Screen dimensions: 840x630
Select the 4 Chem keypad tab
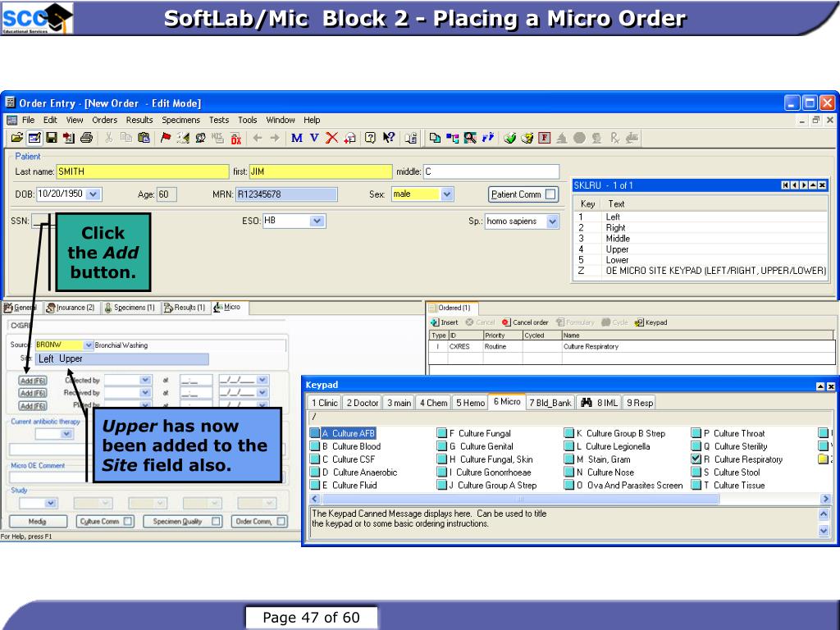pos(433,402)
